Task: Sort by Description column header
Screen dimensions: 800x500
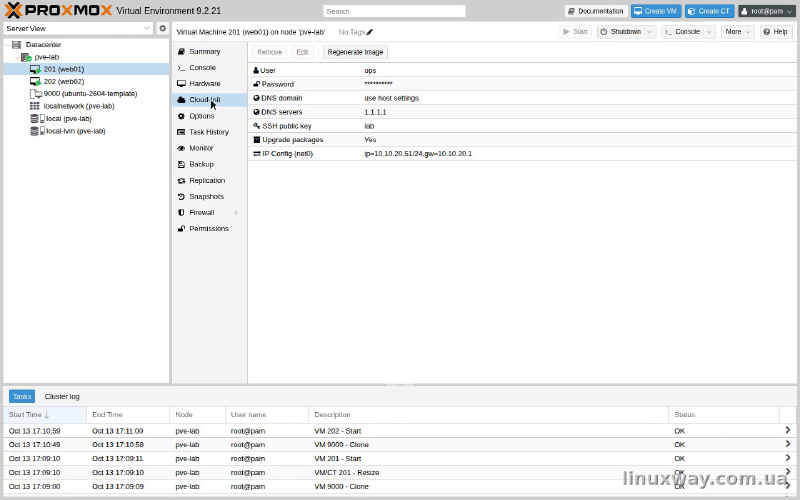Action: (488, 415)
